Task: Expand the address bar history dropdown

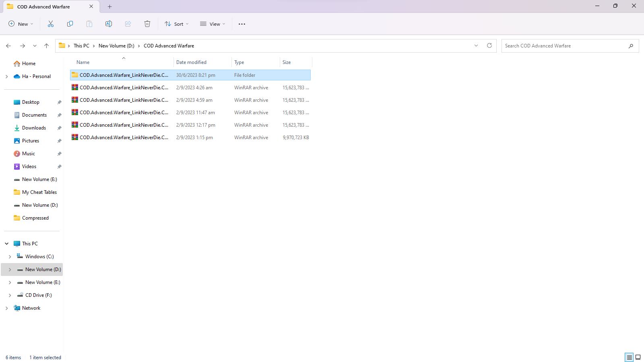Action: 476,45
